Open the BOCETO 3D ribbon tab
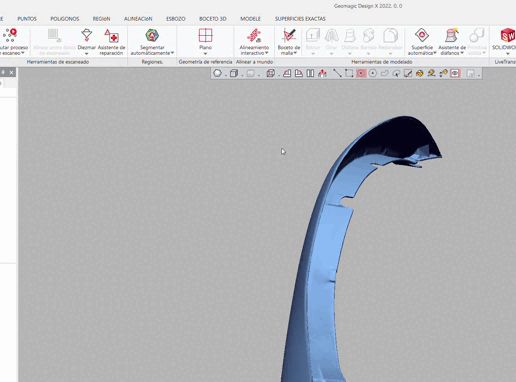The height and width of the screenshot is (382, 516). 213,19
